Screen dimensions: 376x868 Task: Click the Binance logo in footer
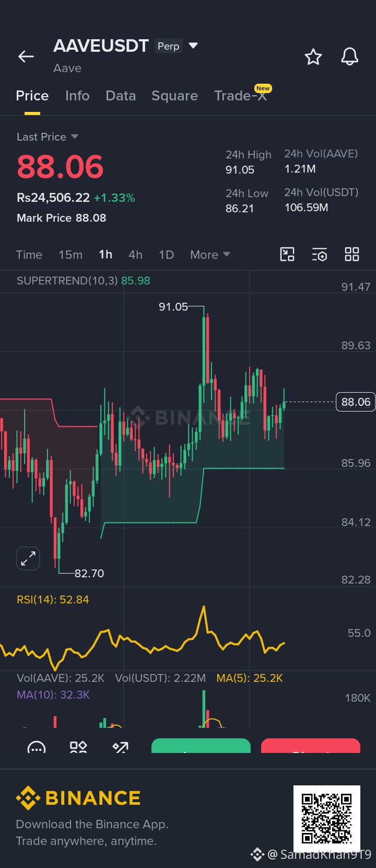[78, 798]
